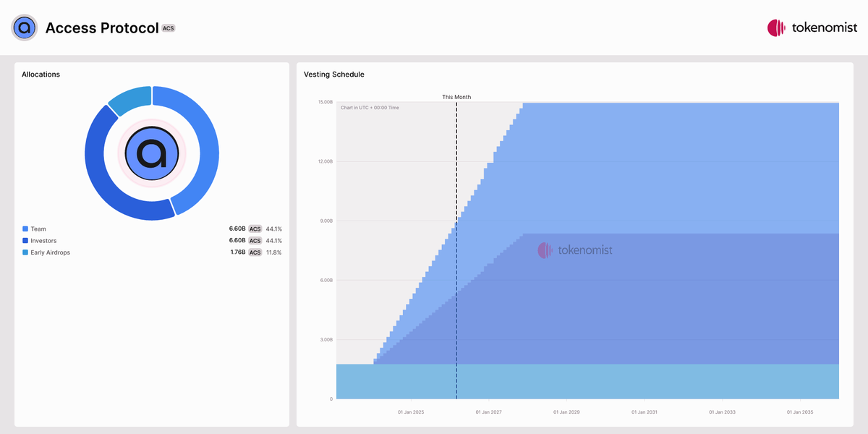Click the Vesting Schedule heading
Image resolution: width=868 pixels, height=434 pixels.
click(334, 75)
